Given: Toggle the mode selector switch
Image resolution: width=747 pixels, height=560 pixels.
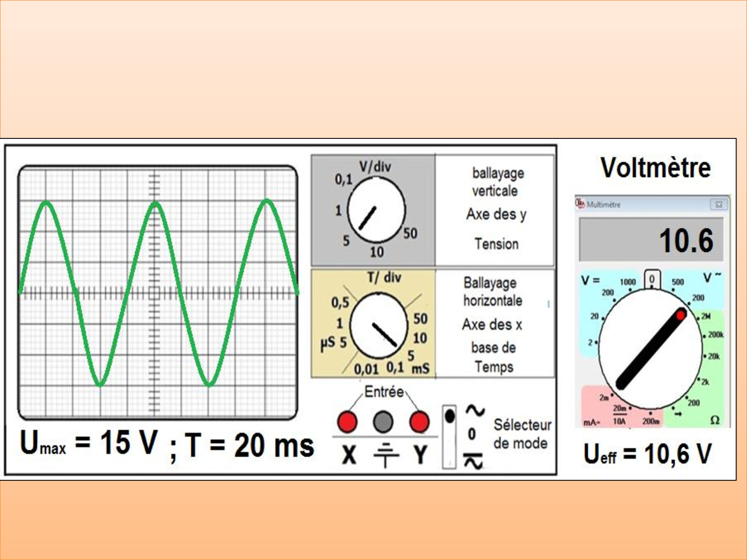Looking at the screenshot, I should (449, 436).
